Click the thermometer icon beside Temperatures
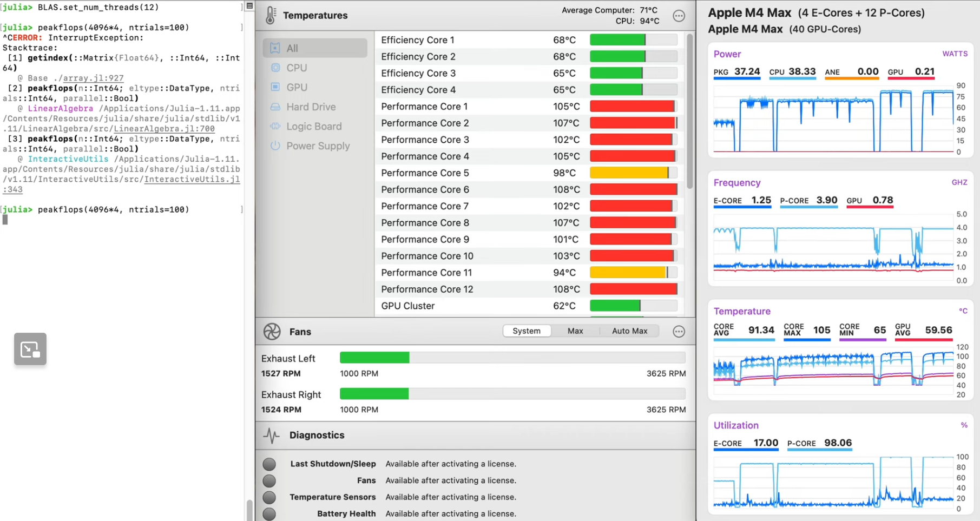The image size is (980, 521). pyautogui.click(x=271, y=16)
